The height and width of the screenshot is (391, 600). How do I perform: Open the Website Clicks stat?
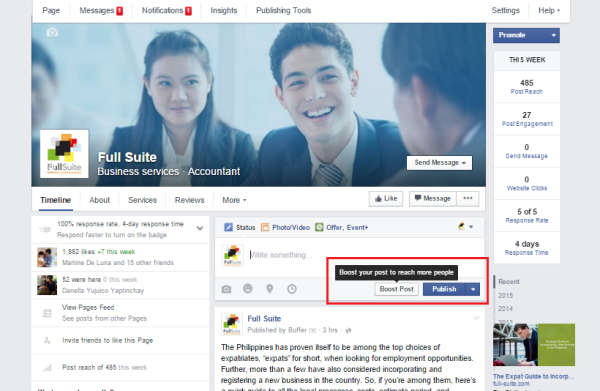(x=527, y=183)
